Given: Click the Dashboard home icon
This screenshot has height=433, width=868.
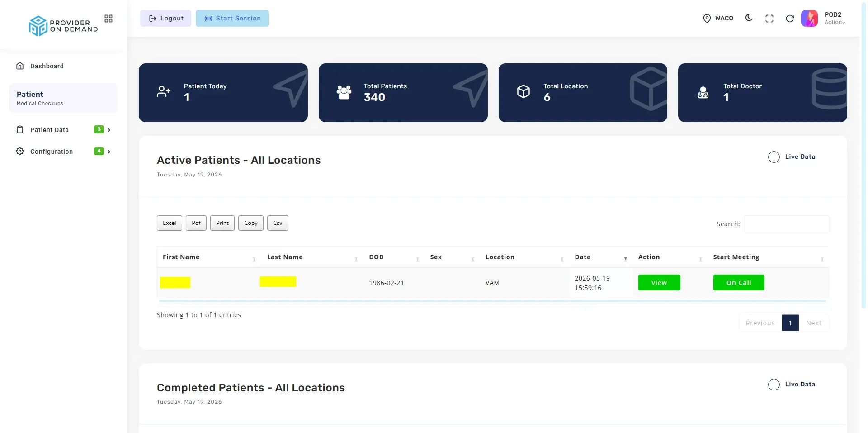Looking at the screenshot, I should [x=20, y=66].
